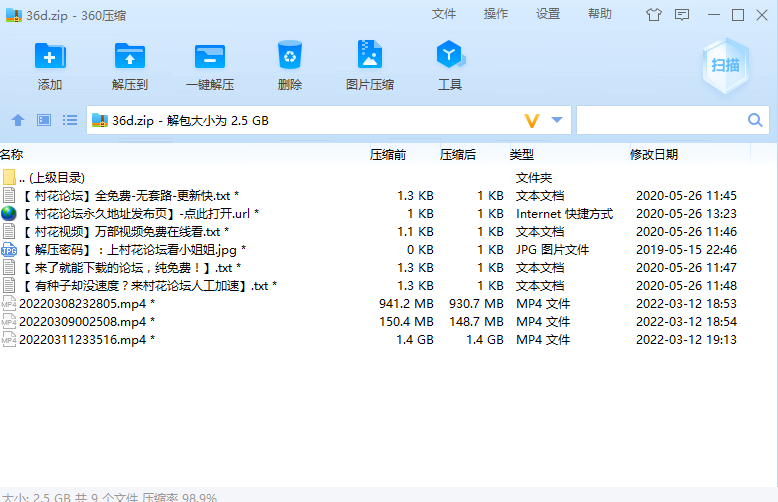Open the 工具 (Tools) icon
The image size is (778, 502).
pos(449,58)
